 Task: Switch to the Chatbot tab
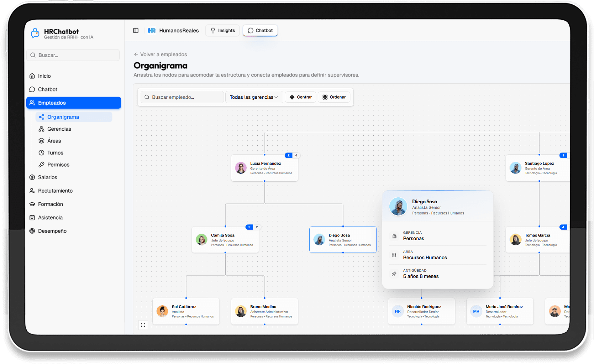pyautogui.click(x=260, y=30)
